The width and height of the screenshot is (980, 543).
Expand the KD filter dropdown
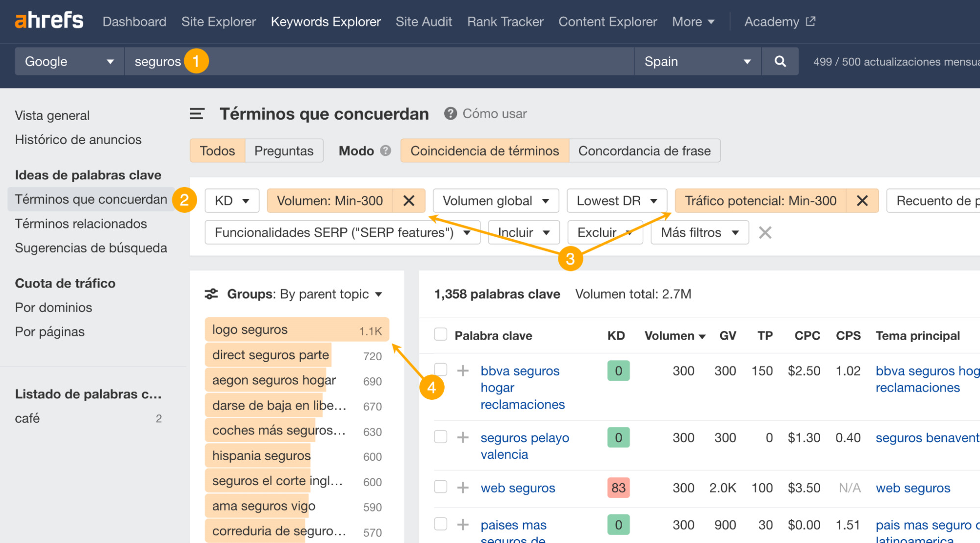pyautogui.click(x=231, y=200)
